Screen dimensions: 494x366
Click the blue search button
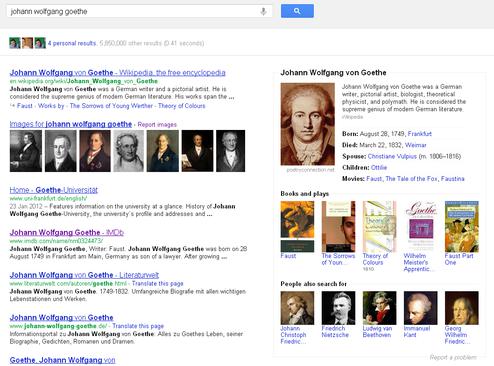(x=297, y=11)
